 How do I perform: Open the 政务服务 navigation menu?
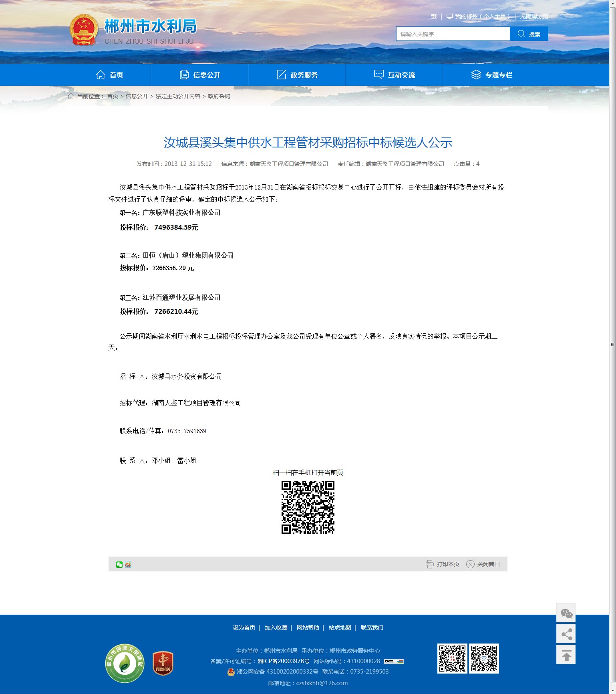pyautogui.click(x=297, y=75)
